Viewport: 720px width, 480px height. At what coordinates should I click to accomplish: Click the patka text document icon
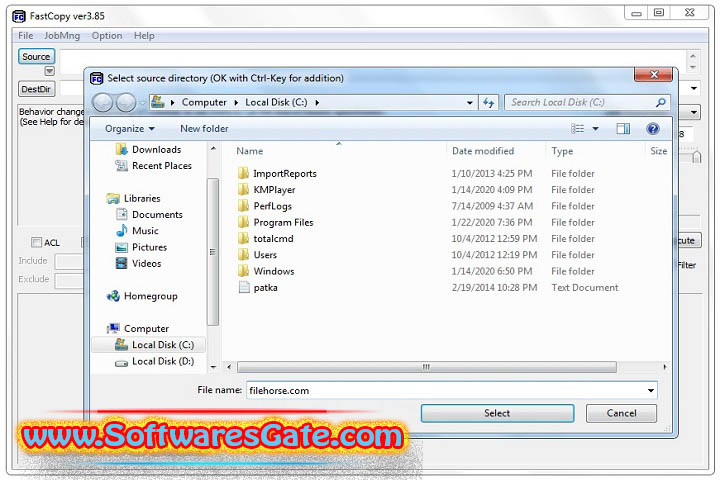click(x=244, y=288)
